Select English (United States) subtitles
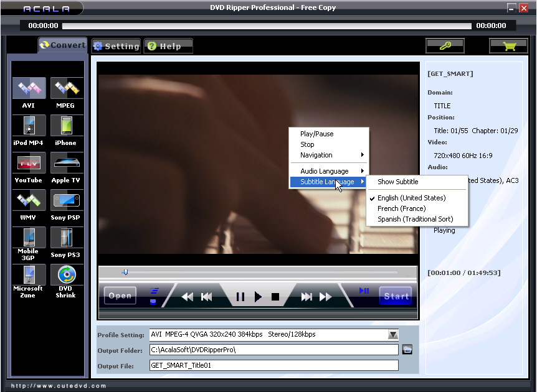Viewport: 537px width, 392px height. pos(417,198)
